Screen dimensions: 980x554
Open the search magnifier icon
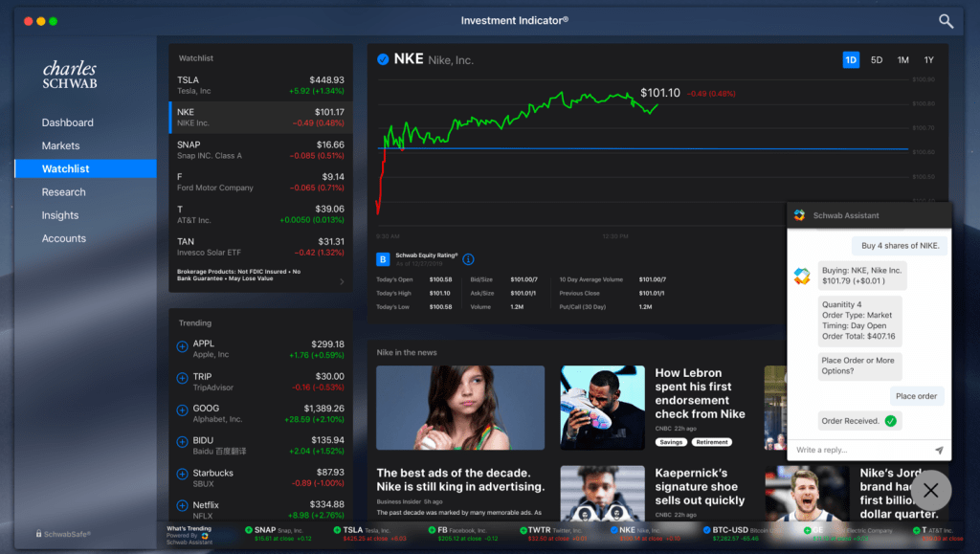coord(946,21)
